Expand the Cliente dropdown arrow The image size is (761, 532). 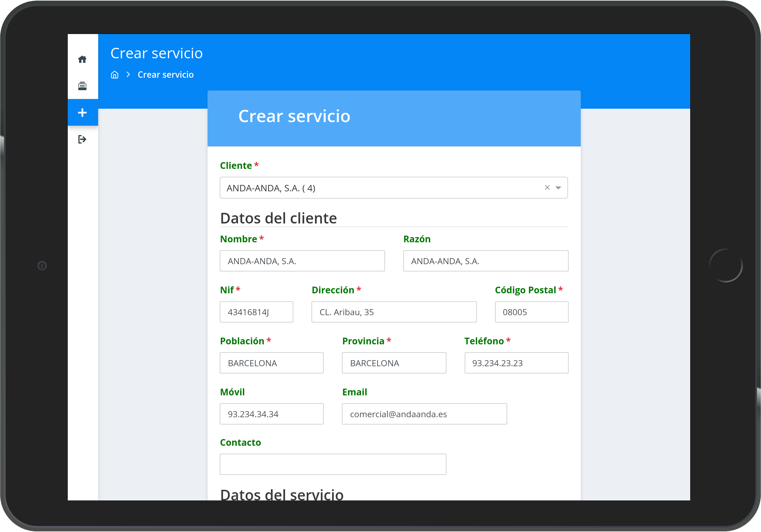[558, 188]
